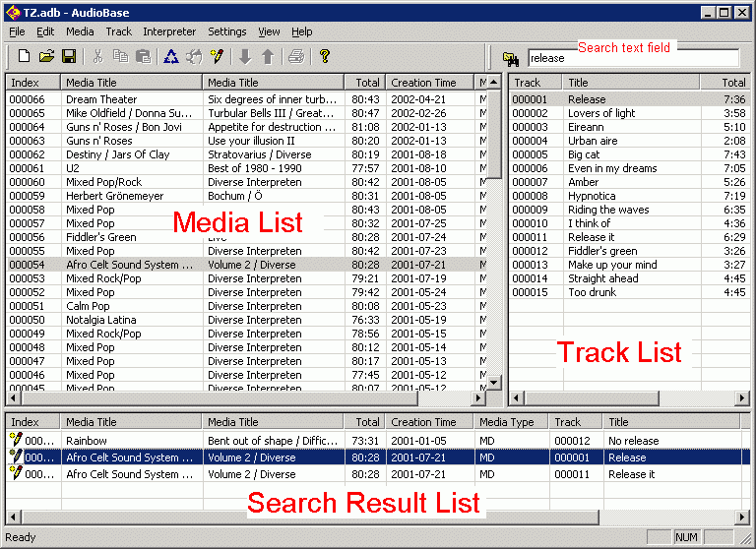Select the 'Riding the waves' track
Image resolution: width=756 pixels, height=549 pixels.
(629, 210)
